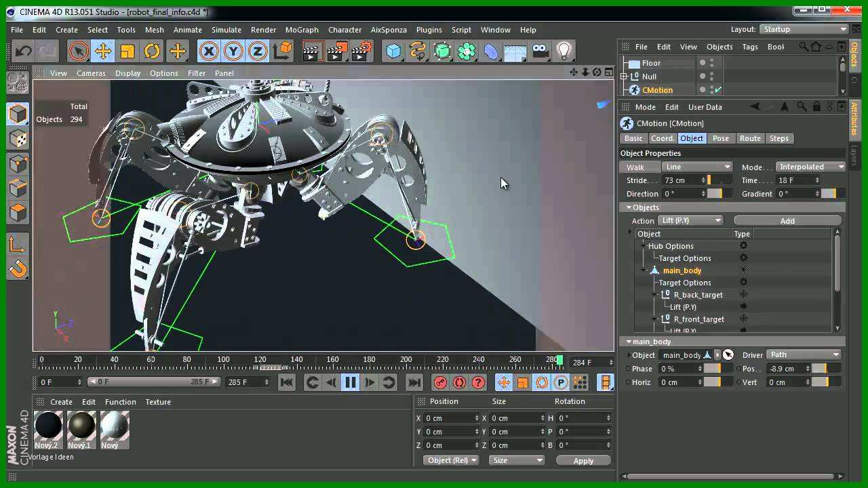Toggle scale keyframe recording

point(523,382)
